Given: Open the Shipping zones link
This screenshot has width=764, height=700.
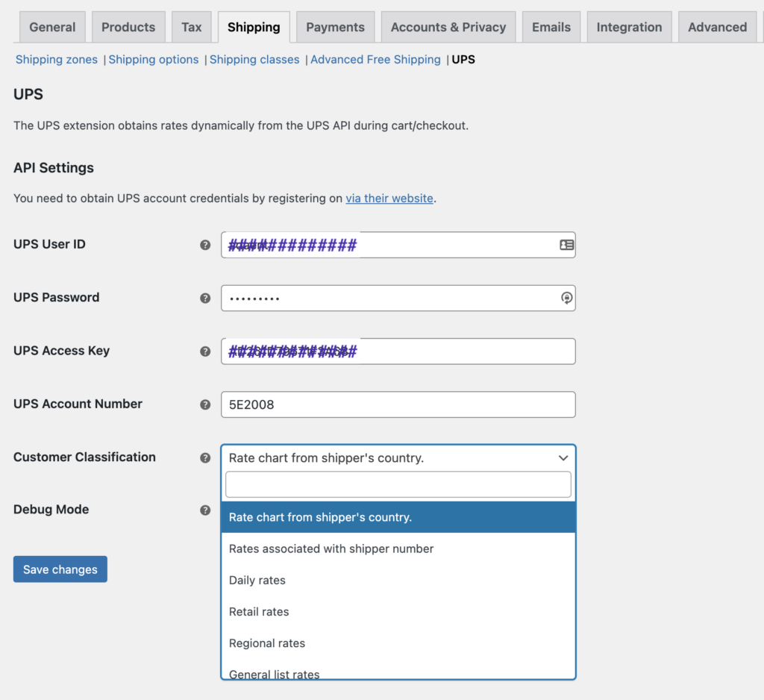Looking at the screenshot, I should click(57, 60).
